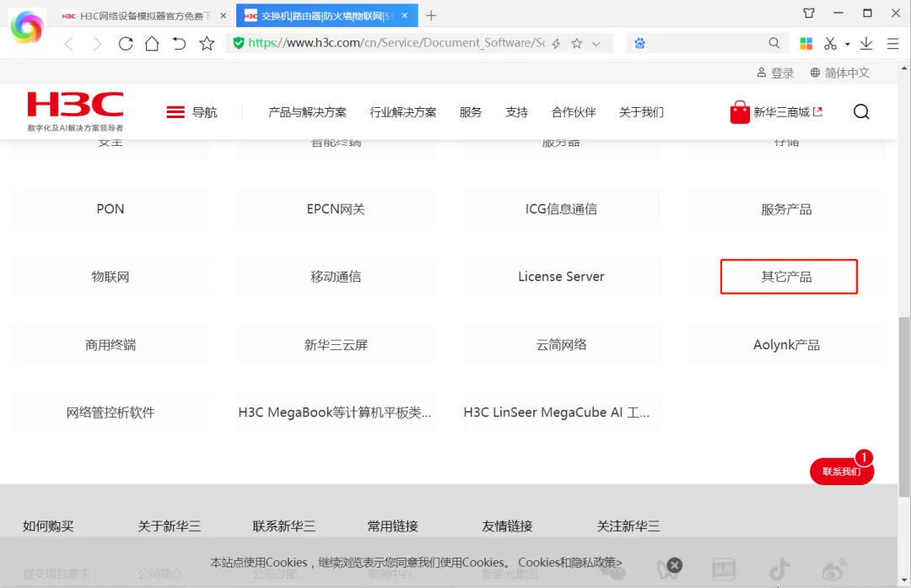Viewport: 911px width, 588px height.
Task: Select the 网络管控析软件 category
Action: click(111, 413)
